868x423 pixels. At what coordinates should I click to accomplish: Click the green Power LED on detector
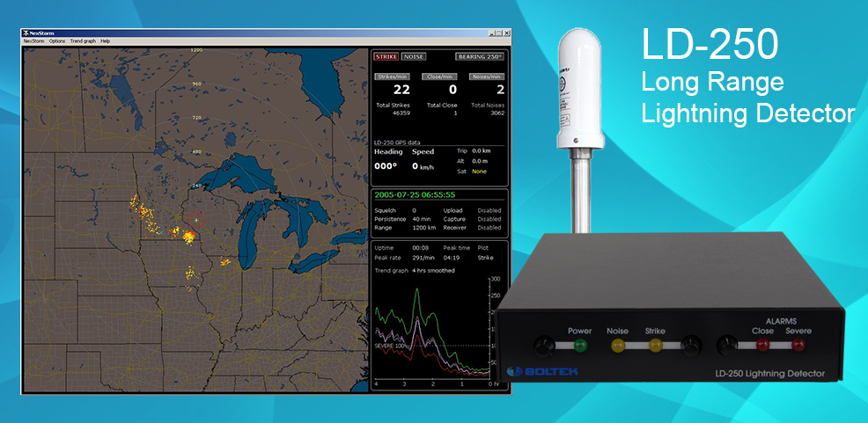click(x=579, y=346)
